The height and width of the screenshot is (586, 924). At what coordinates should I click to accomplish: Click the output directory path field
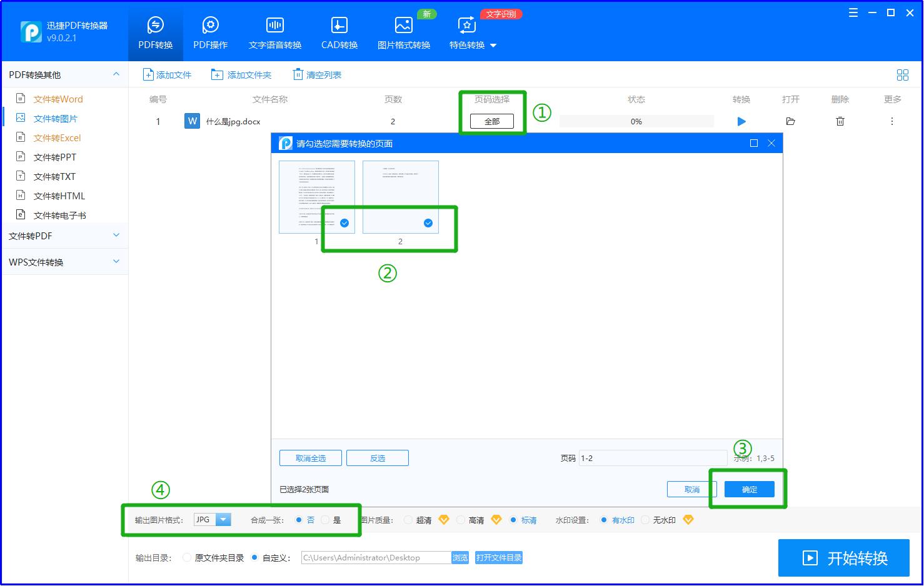pyautogui.click(x=376, y=558)
